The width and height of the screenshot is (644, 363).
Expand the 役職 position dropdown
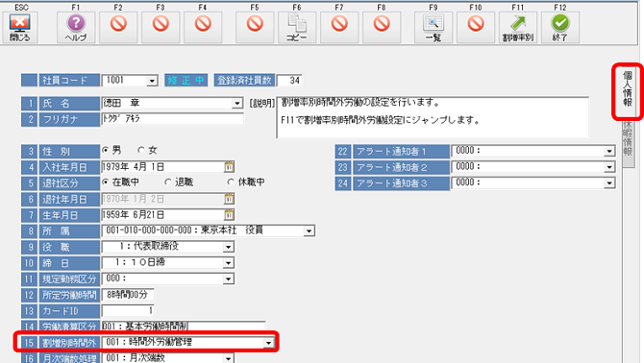pos(229,247)
